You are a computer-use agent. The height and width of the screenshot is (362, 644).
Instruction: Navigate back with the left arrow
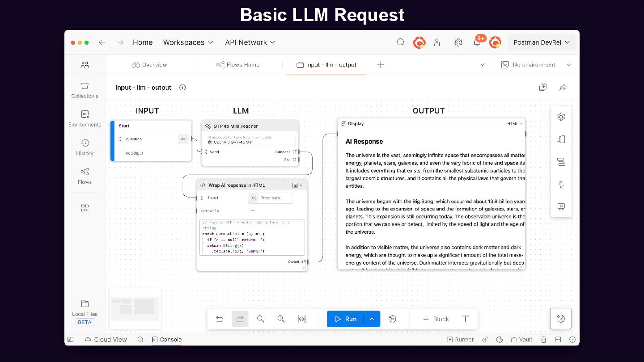pos(102,42)
